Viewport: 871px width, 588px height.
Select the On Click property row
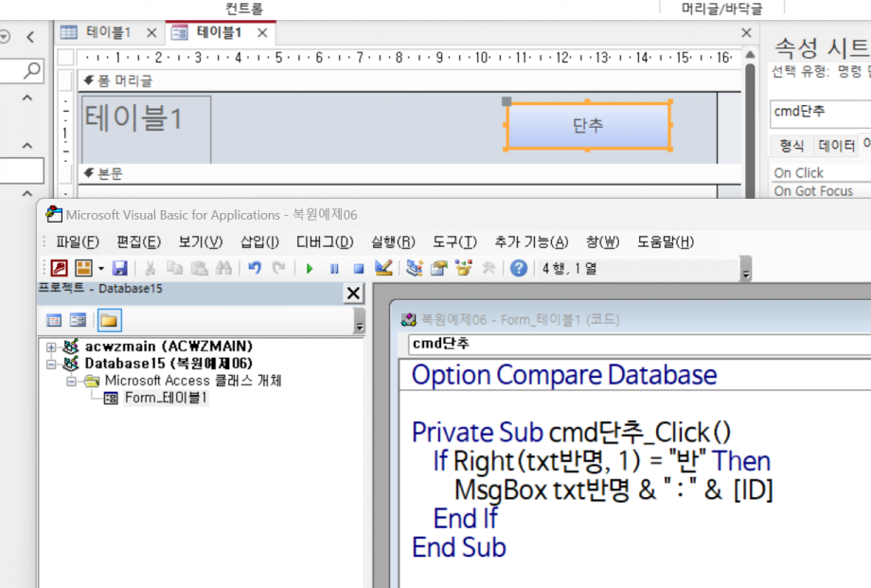[822, 173]
